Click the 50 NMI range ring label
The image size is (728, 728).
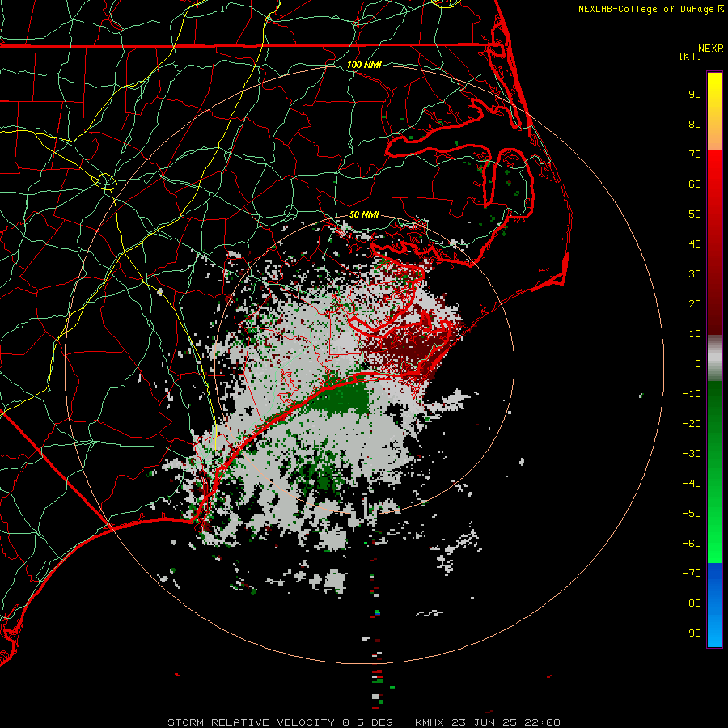coord(364,214)
